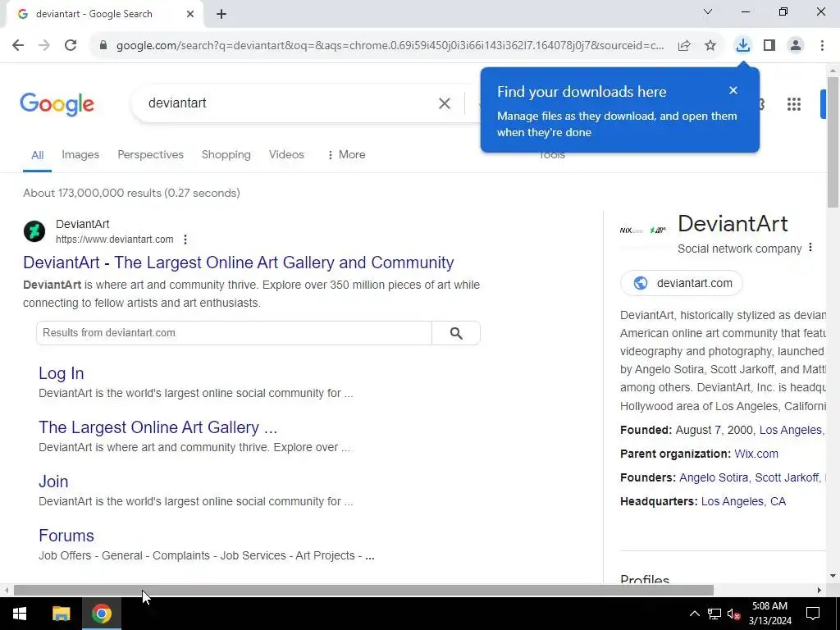Open the notifications action center

click(x=813, y=614)
